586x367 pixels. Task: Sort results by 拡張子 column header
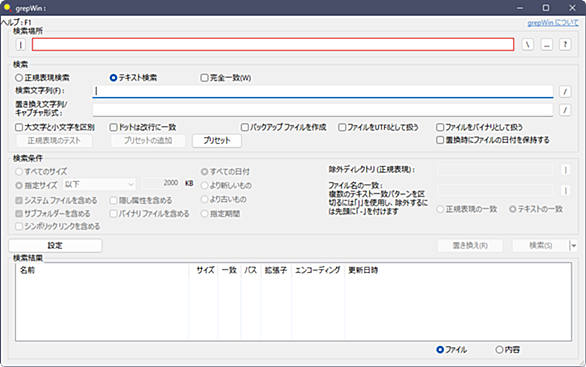276,270
